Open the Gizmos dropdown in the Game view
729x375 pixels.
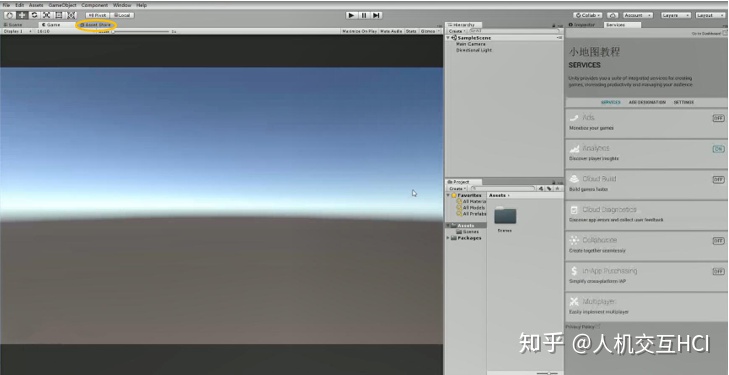[430, 31]
